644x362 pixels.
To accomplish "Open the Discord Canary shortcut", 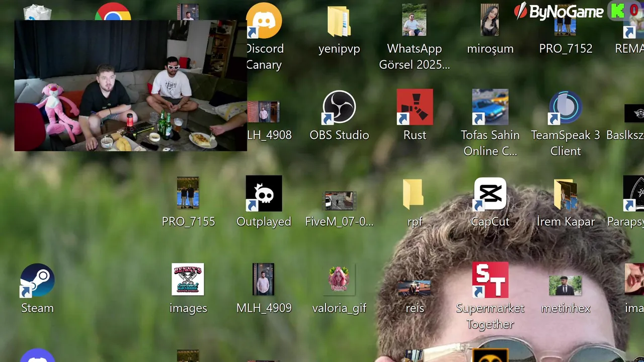I will tap(264, 21).
